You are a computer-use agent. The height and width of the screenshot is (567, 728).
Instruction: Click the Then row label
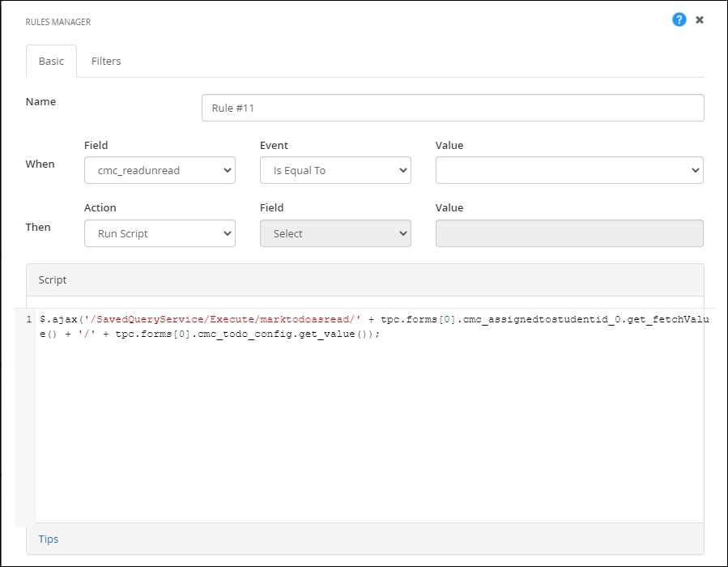coord(38,227)
